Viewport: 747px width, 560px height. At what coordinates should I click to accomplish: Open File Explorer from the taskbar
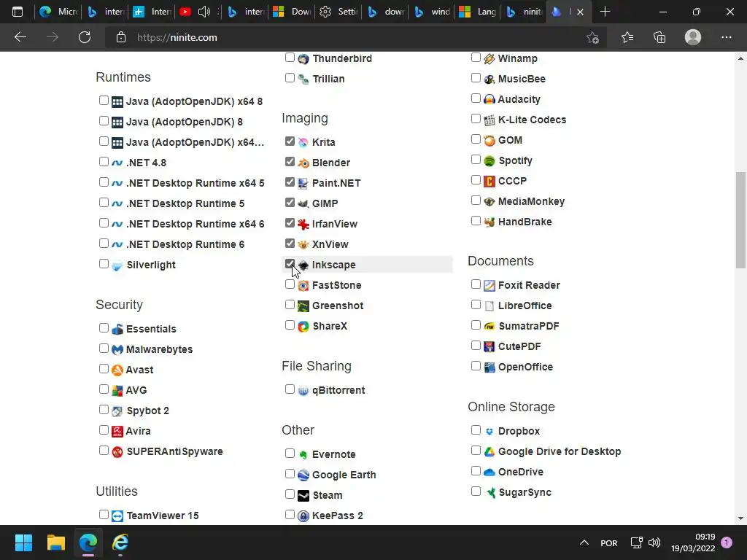[x=55, y=542]
